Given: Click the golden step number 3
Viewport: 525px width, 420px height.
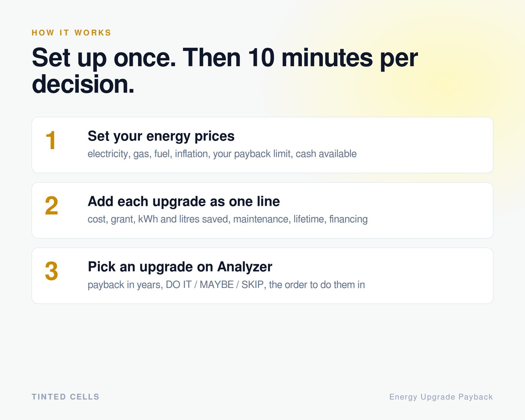Looking at the screenshot, I should (x=51, y=271).
